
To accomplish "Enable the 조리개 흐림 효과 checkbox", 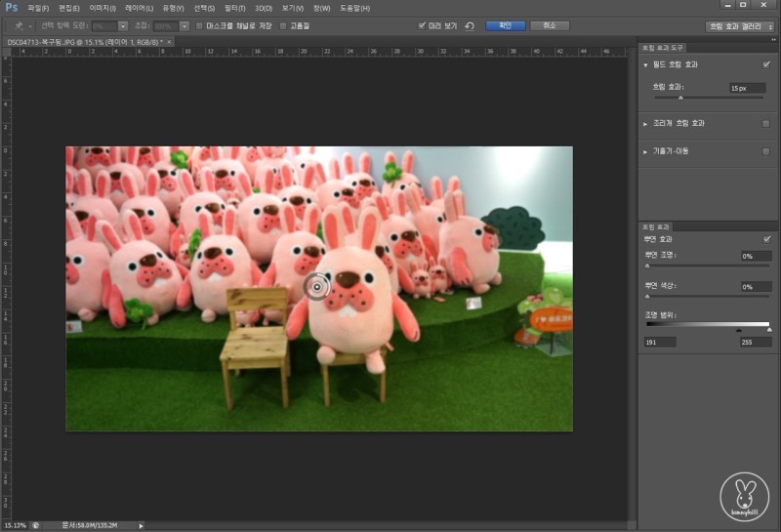I will [x=766, y=124].
